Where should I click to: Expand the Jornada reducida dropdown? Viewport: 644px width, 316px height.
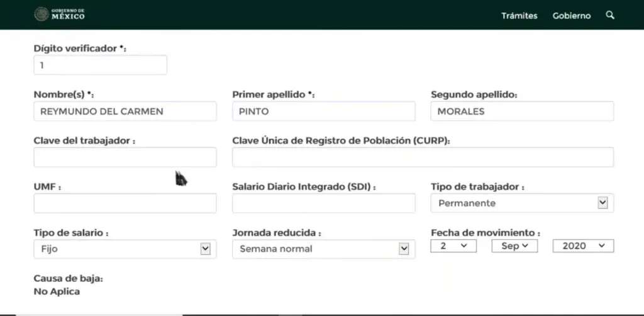click(324, 249)
